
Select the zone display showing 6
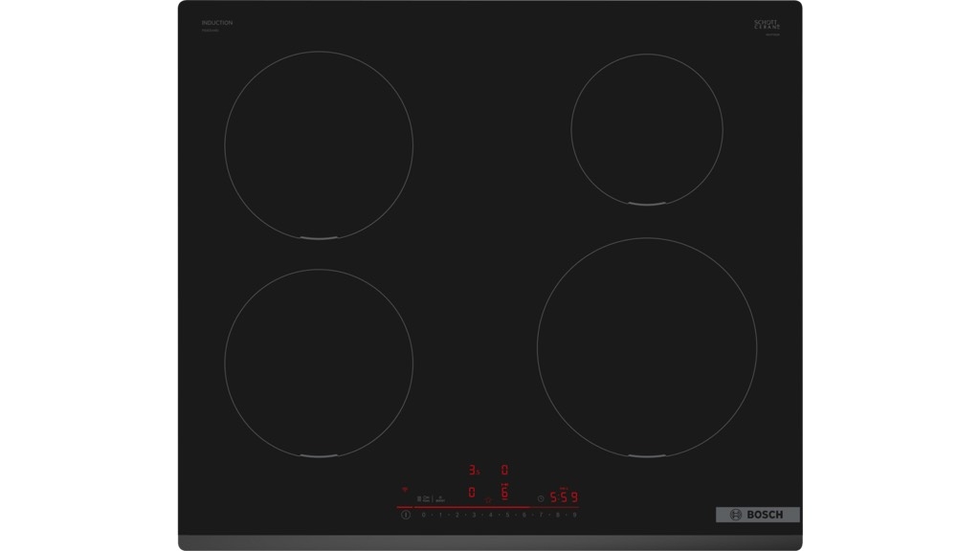tap(504, 493)
